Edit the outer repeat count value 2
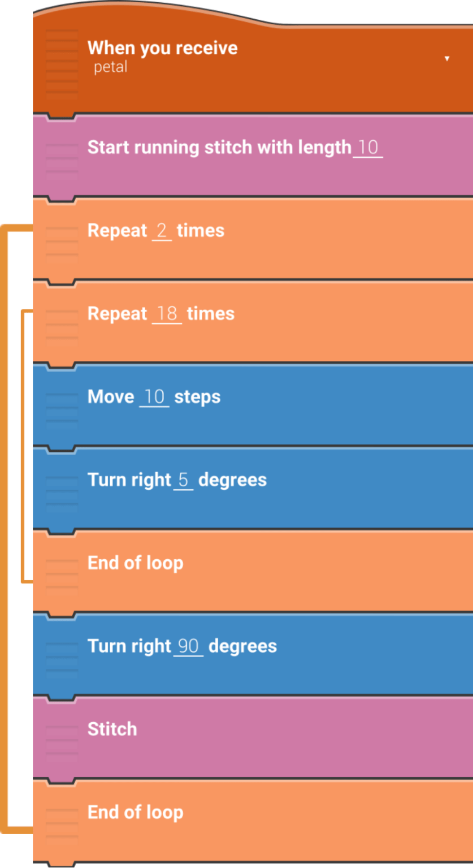473x868 pixels. pos(162,231)
